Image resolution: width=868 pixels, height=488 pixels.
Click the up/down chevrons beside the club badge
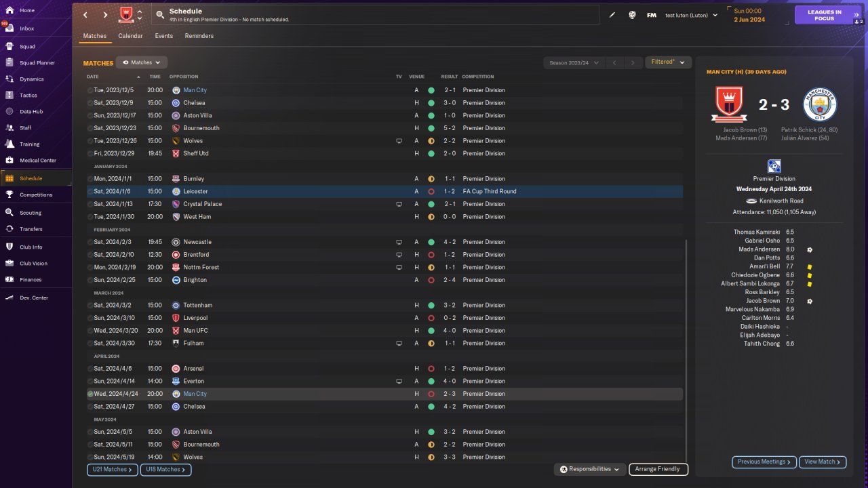[x=140, y=15]
